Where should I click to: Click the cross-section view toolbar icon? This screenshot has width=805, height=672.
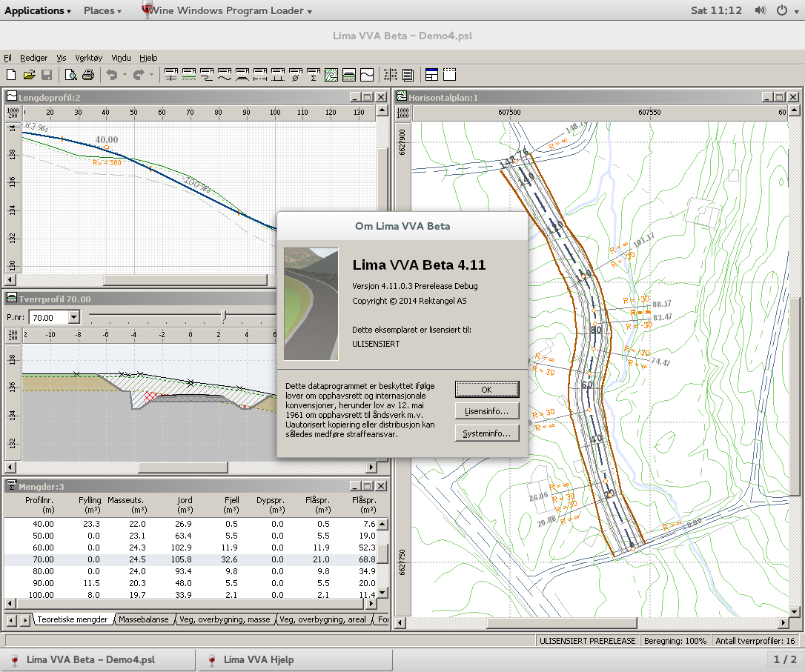coord(349,75)
